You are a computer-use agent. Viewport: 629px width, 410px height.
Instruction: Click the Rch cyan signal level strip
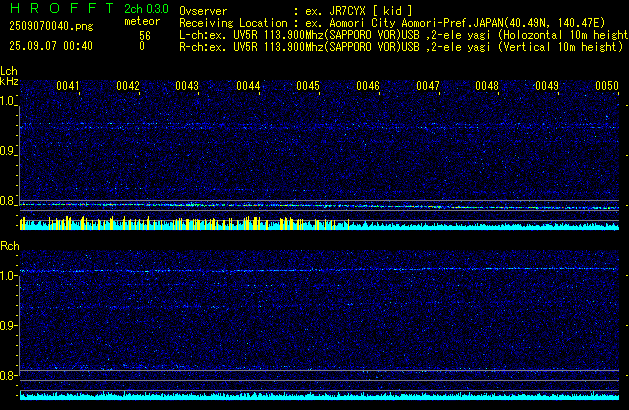(x=319, y=396)
